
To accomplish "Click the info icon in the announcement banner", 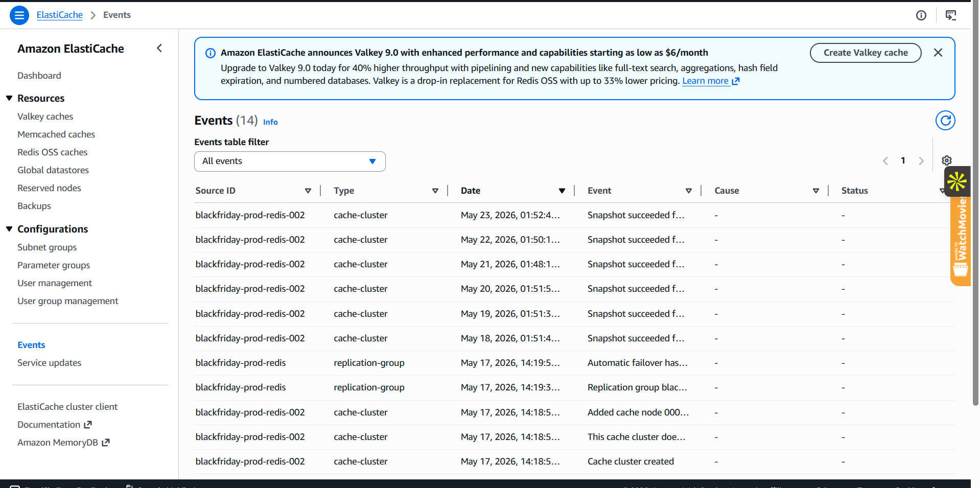I will [x=210, y=53].
